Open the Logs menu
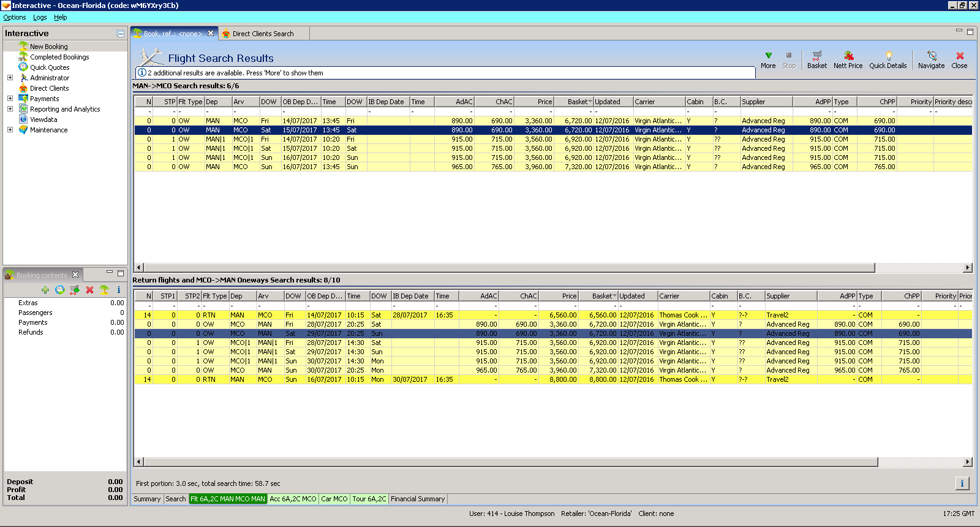This screenshot has height=527, width=980. click(x=40, y=17)
